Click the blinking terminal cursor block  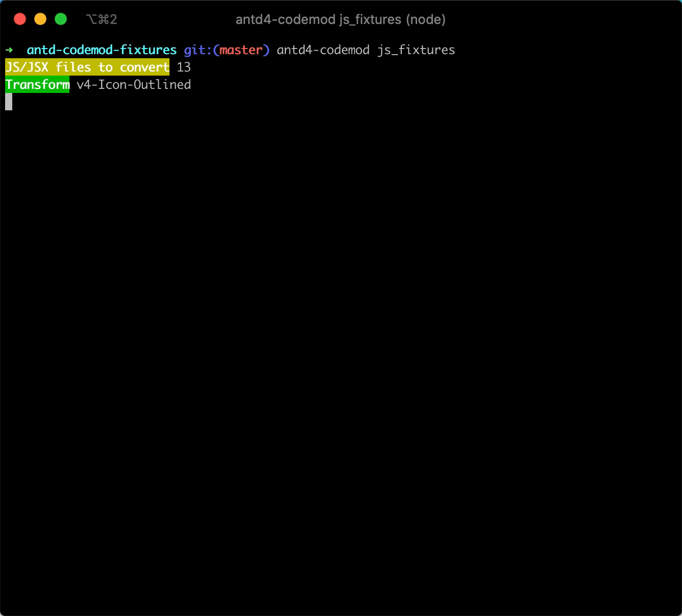(9, 102)
